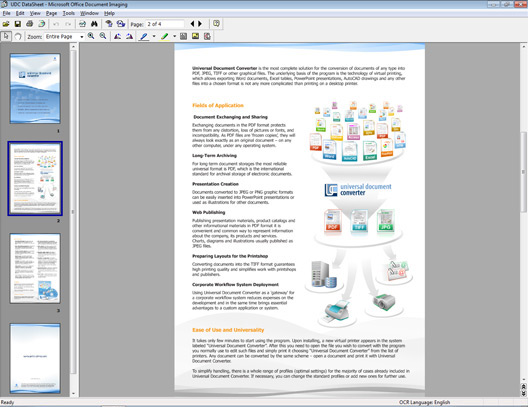This screenshot has height=407, width=528.
Task: Click the Print icon
Action: tap(30, 24)
